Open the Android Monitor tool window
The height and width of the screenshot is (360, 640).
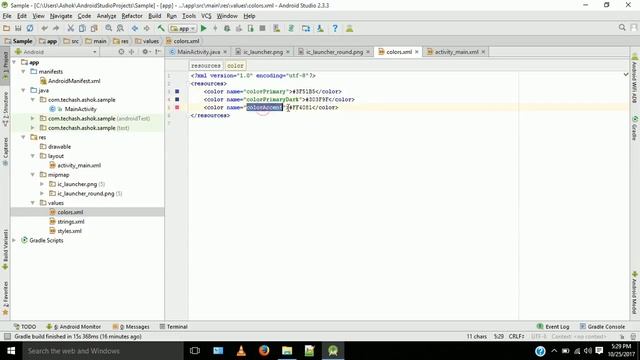click(x=73, y=327)
